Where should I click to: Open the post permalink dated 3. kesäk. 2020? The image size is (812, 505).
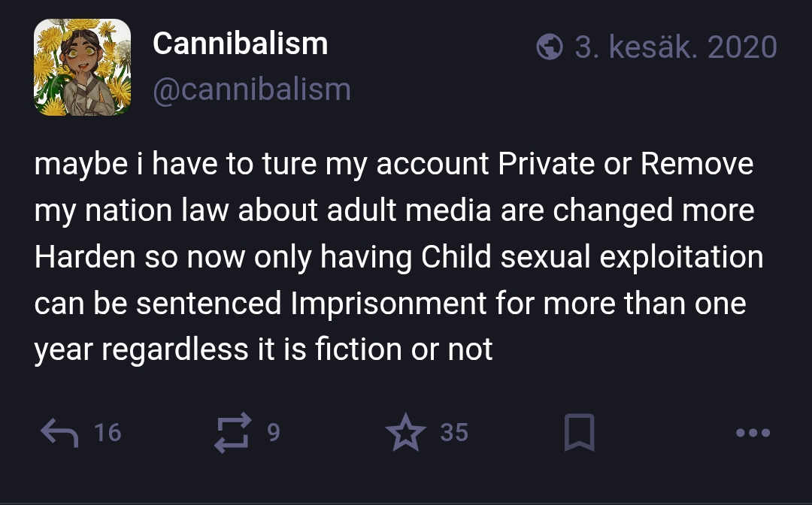tap(676, 47)
